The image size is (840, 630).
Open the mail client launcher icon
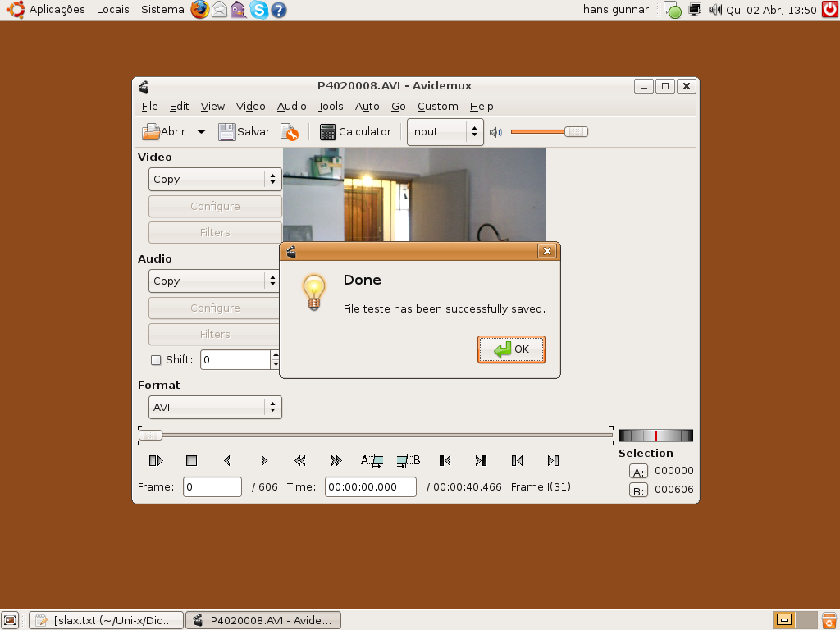point(219,10)
